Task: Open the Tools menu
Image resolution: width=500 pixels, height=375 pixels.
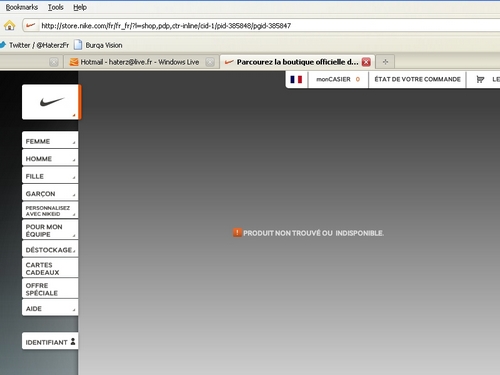Action: click(56, 7)
